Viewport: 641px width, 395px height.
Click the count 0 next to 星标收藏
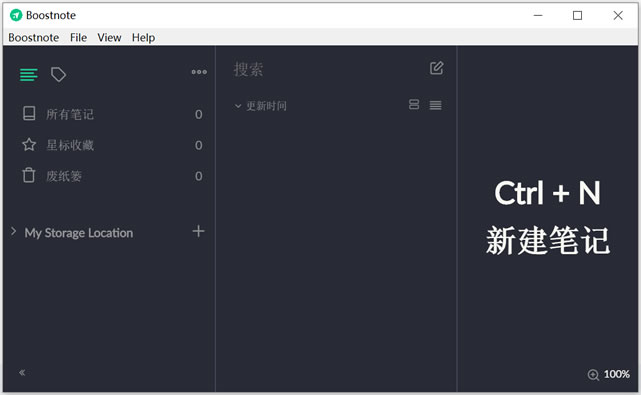[x=199, y=145]
